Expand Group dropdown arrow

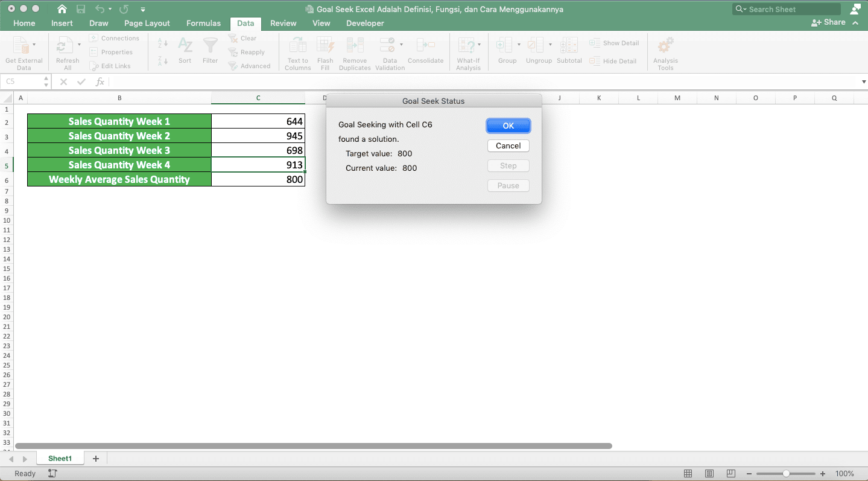519,45
